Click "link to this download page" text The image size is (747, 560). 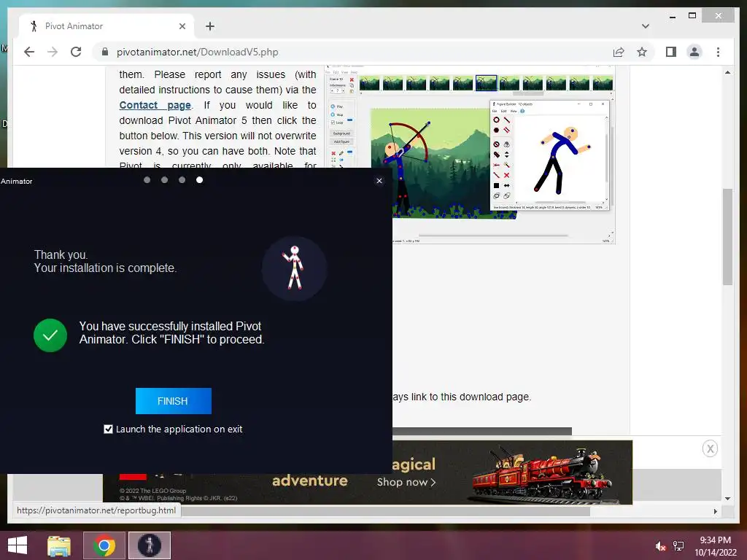tap(471, 397)
